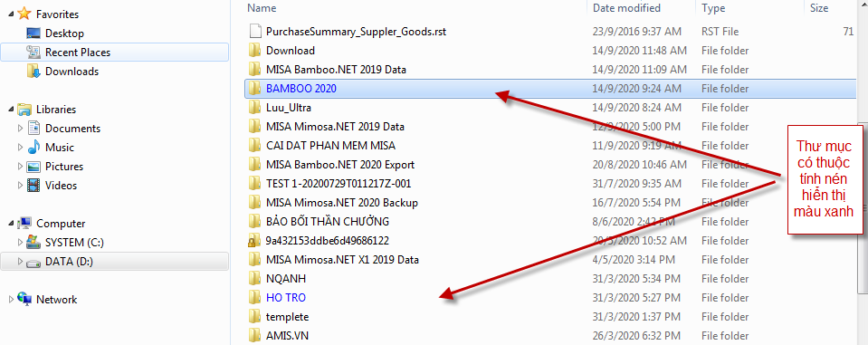Select the locked 9a432153ddbe6d49686122 folder icon
The image size is (868, 345).
point(254,241)
